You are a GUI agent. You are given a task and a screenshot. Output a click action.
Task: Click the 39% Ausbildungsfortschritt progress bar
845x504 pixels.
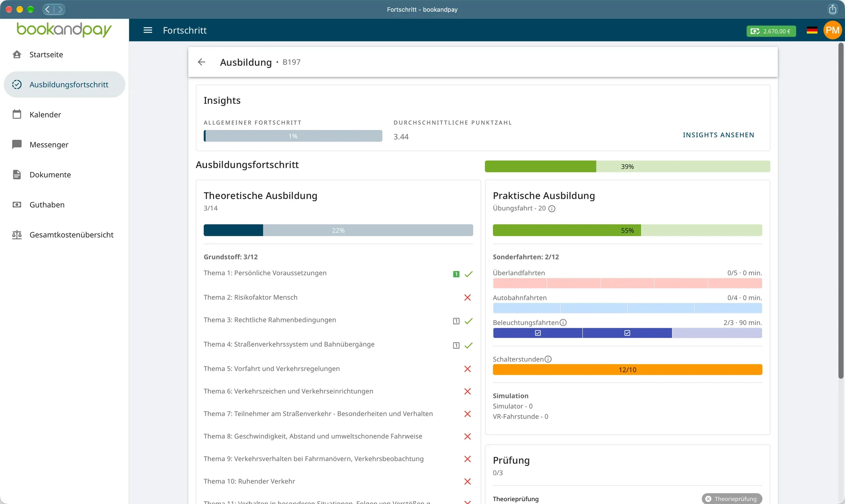click(x=627, y=166)
